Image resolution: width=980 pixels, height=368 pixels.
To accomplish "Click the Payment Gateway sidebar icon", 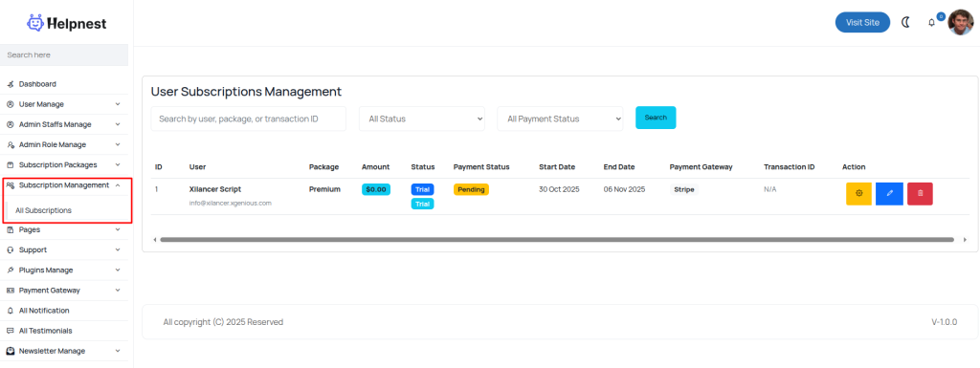I will [x=10, y=291].
